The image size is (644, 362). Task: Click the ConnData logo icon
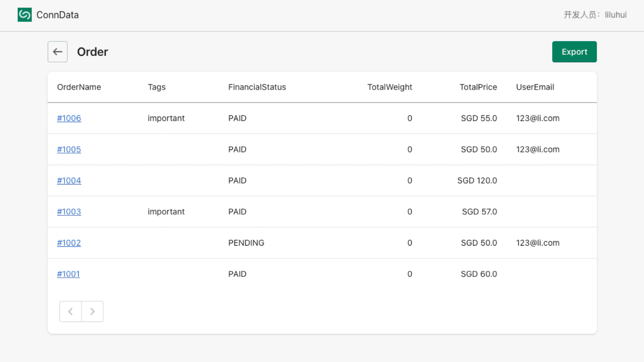coord(25,15)
